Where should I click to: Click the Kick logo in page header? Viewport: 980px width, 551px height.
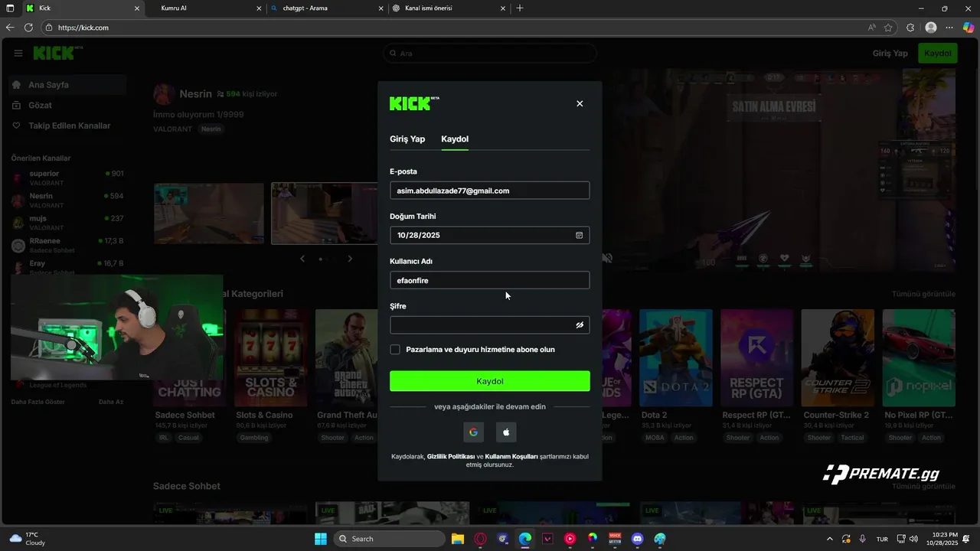(x=57, y=53)
